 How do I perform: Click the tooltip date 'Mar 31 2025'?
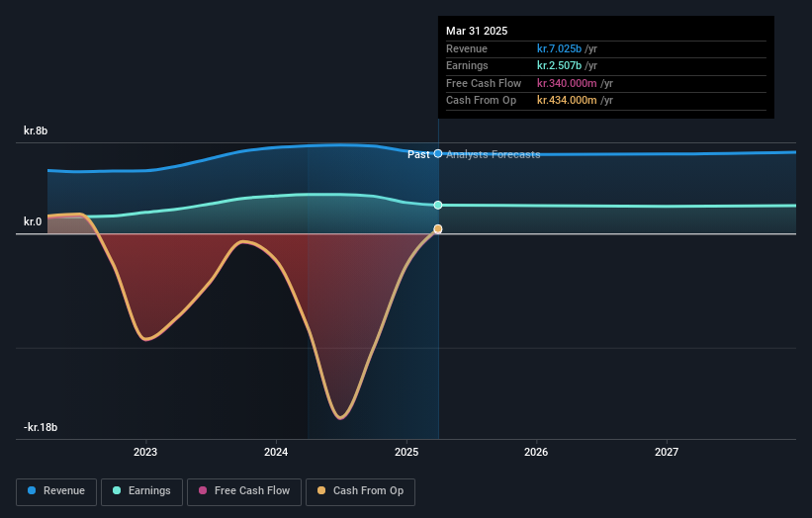pyautogui.click(x=477, y=31)
